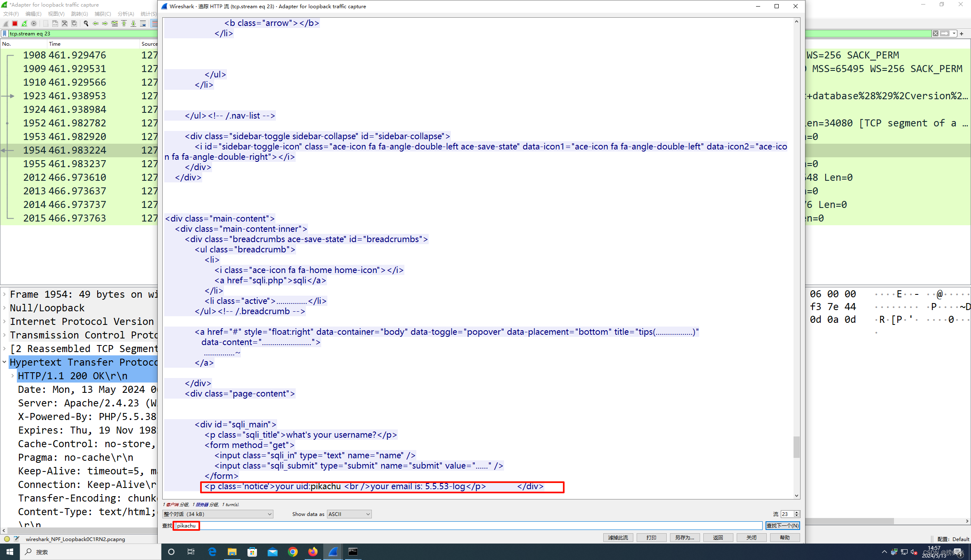Clear the display filter with X icon
This screenshot has width=971, height=560.
click(936, 33)
